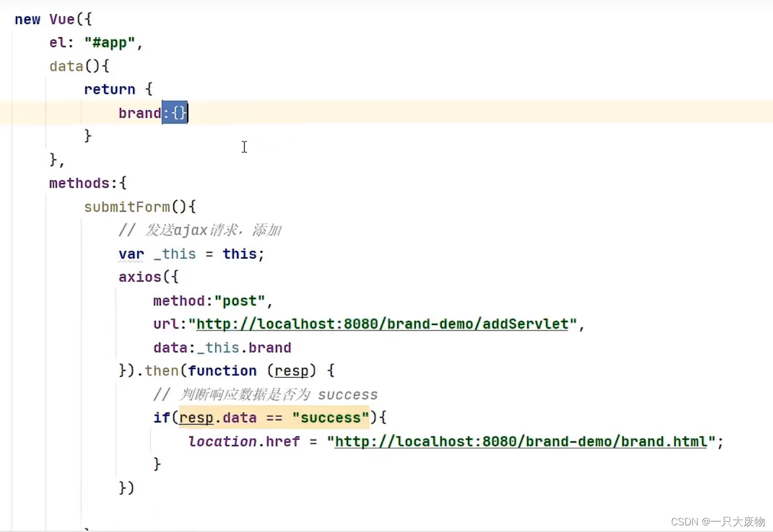Click 'data:_this.brand' line

[x=222, y=348]
